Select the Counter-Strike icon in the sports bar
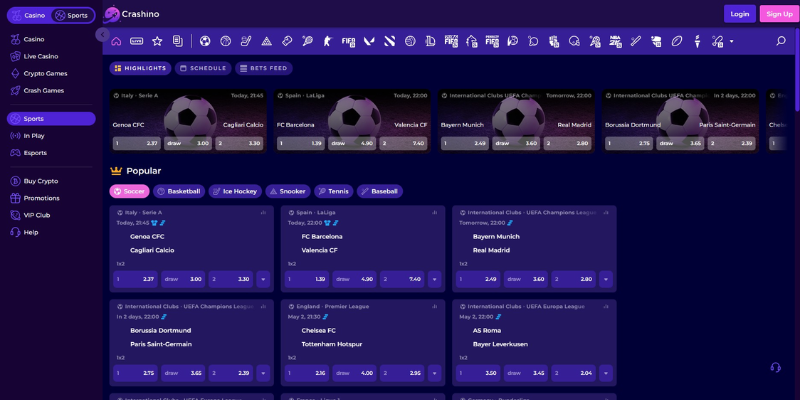The height and width of the screenshot is (400, 800). 328,41
